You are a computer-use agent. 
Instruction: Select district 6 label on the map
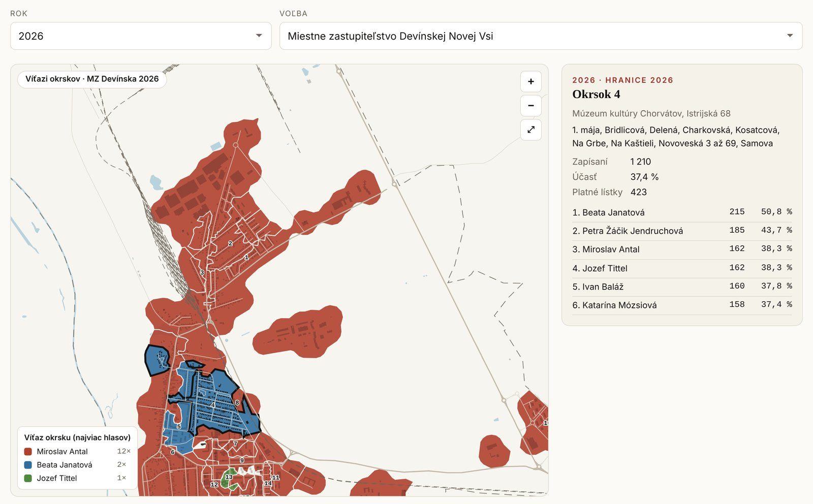click(173, 452)
